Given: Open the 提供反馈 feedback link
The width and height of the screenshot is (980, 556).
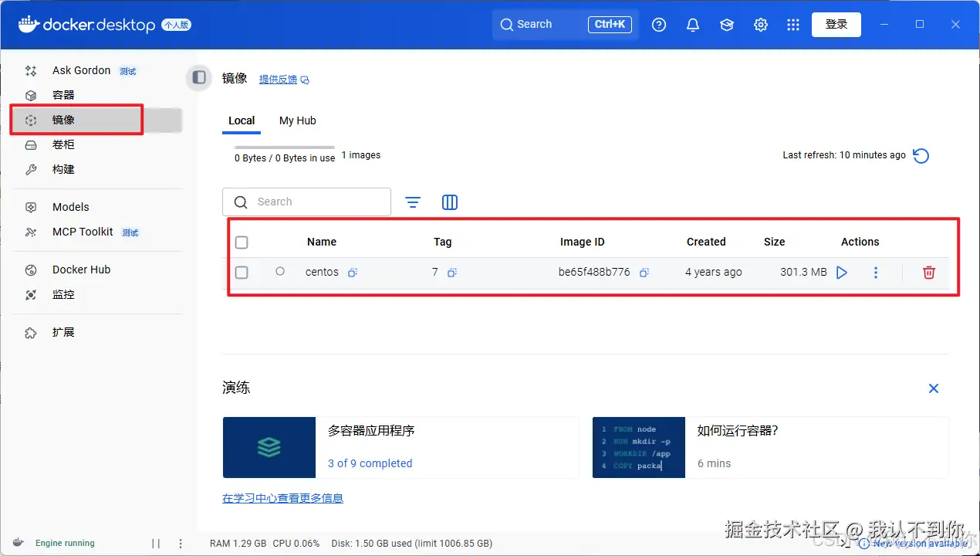Looking at the screenshot, I should (x=279, y=78).
